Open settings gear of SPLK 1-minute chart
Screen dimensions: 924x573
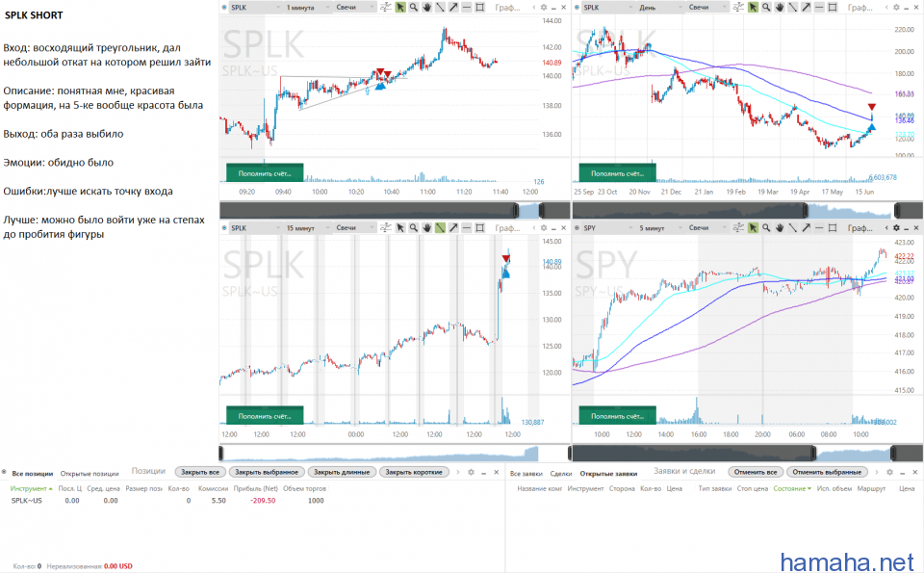(543, 7)
